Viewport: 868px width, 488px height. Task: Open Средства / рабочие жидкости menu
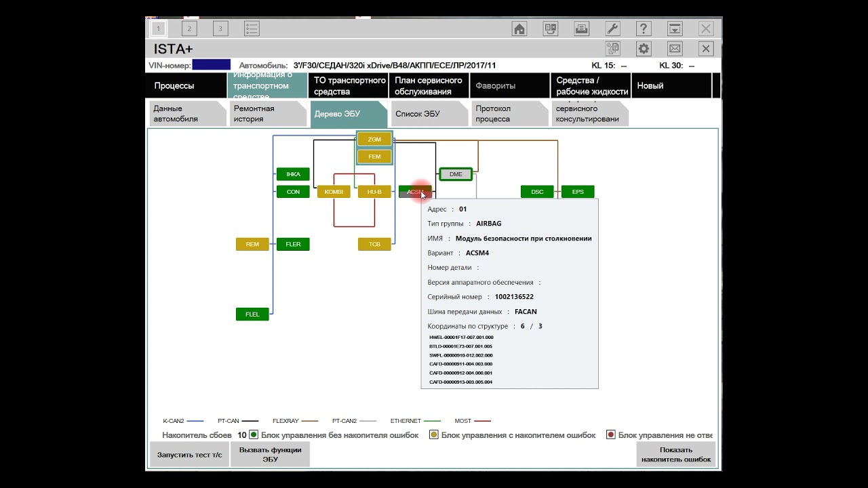(590, 85)
